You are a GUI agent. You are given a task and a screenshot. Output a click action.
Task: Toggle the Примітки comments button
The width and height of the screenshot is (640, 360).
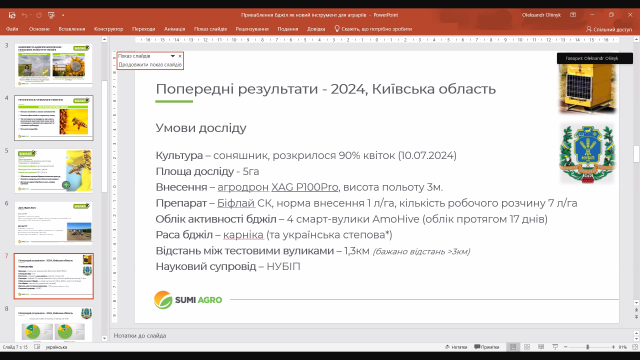point(487,347)
